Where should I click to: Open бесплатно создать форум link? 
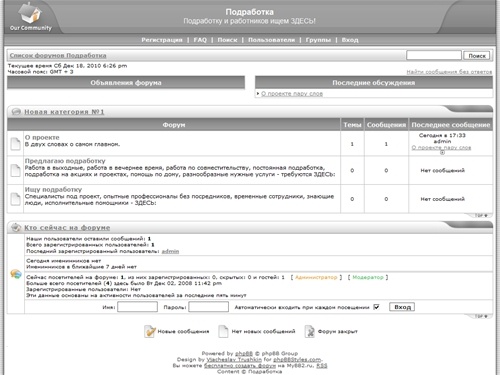240,365
